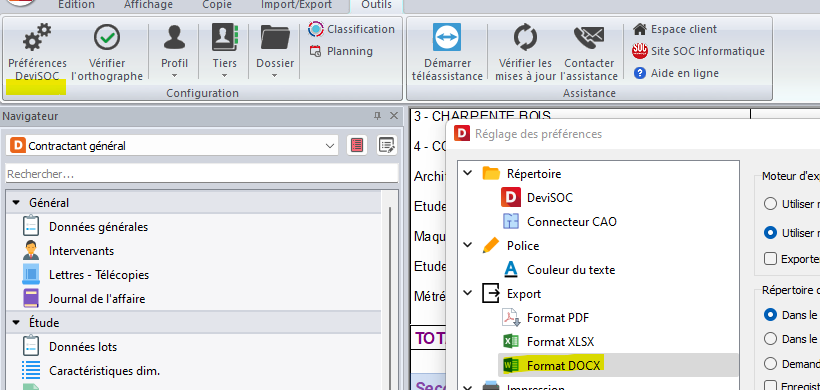The image size is (820, 390).
Task: Select first Utiliser radio button in Moteur section
Action: point(770,204)
